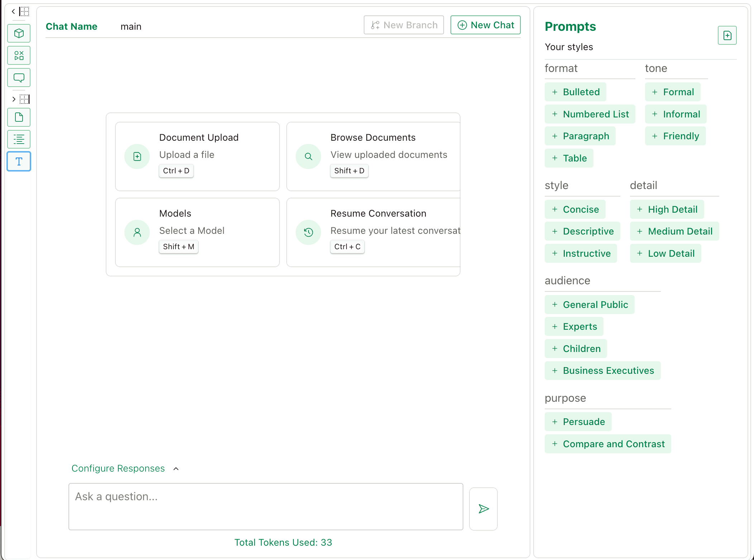Viewport: 754px width, 560px height.
Task: Click the New Branch button
Action: (x=404, y=25)
